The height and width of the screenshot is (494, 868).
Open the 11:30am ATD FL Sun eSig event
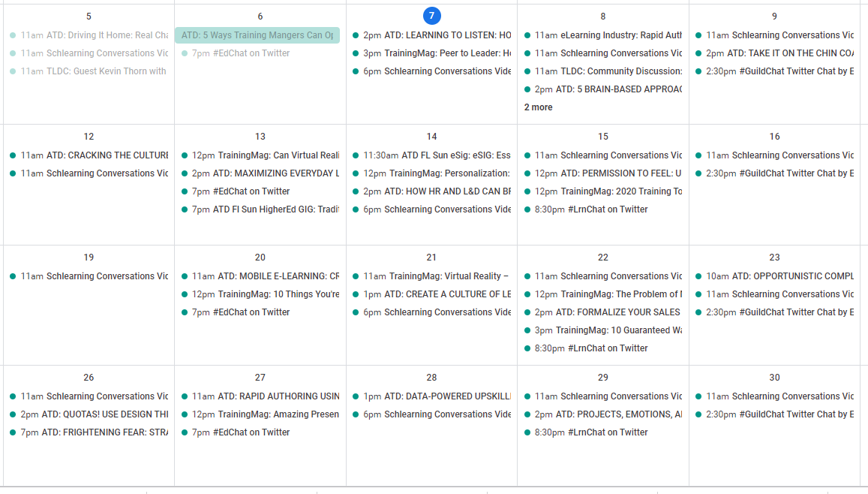(432, 155)
